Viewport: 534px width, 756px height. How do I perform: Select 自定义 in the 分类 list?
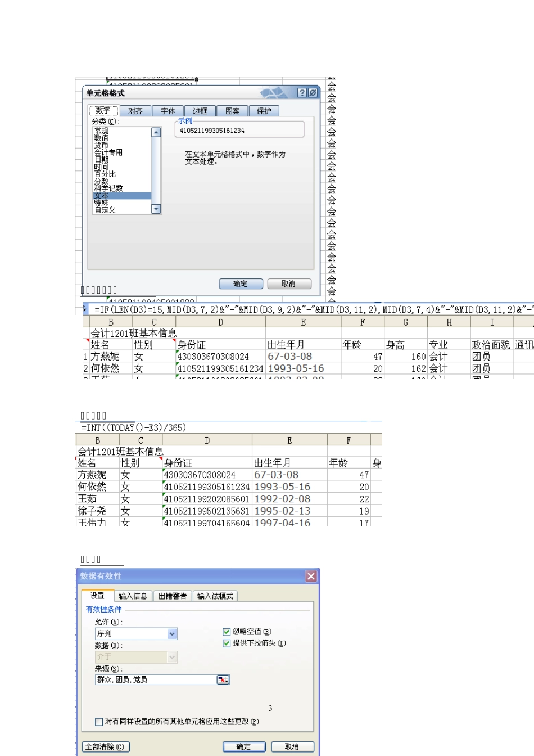pos(122,210)
